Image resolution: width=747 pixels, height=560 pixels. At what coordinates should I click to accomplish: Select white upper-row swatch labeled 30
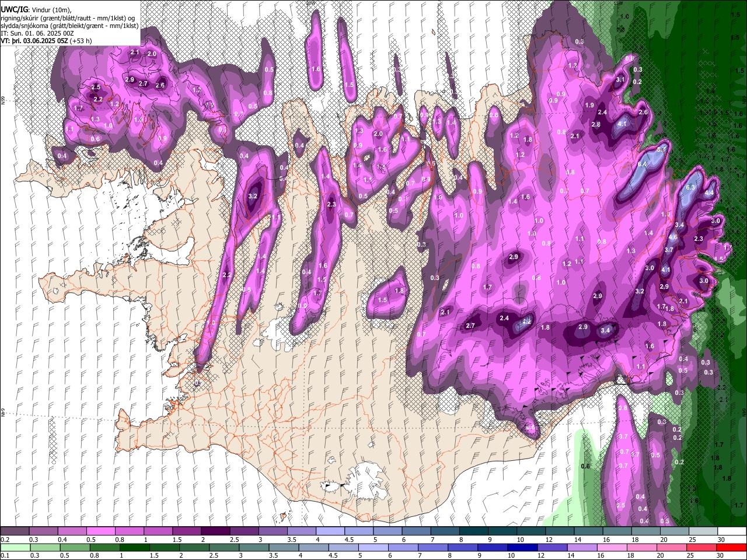(x=732, y=531)
